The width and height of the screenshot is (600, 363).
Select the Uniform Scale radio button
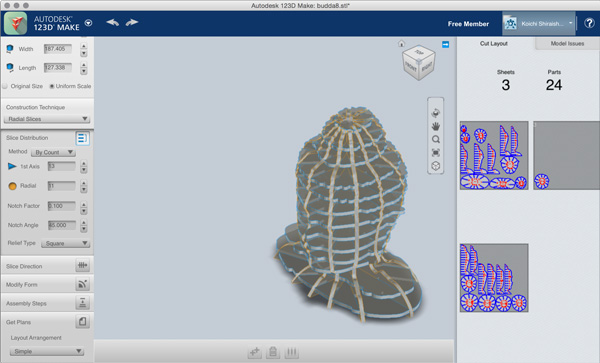[52, 86]
